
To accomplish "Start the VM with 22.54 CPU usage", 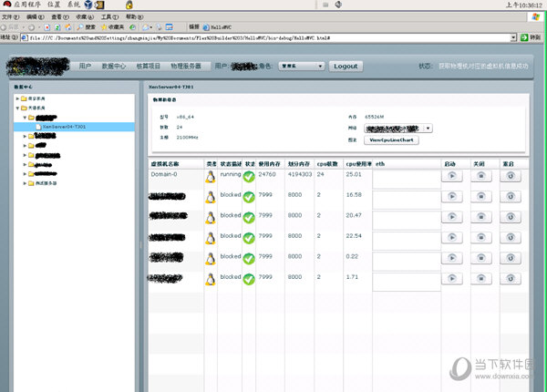I will click(452, 238).
